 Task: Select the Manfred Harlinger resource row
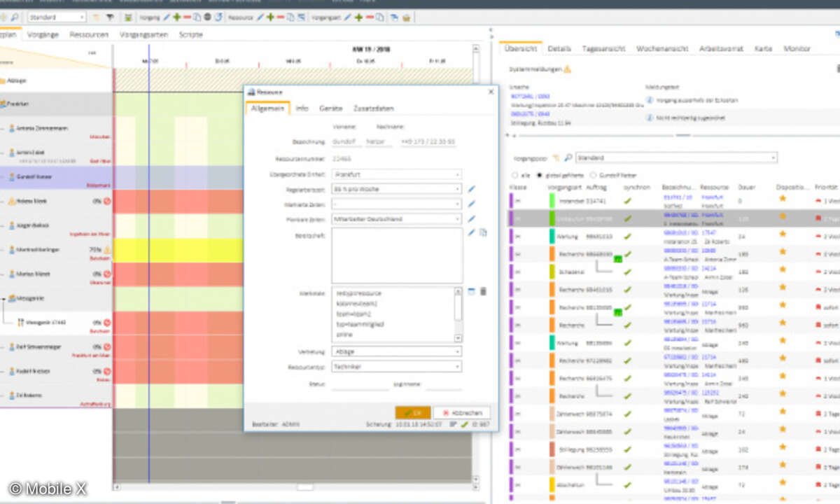click(56, 249)
